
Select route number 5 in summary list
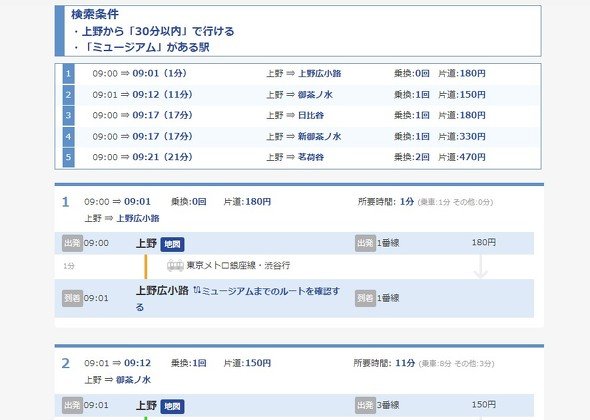68,157
